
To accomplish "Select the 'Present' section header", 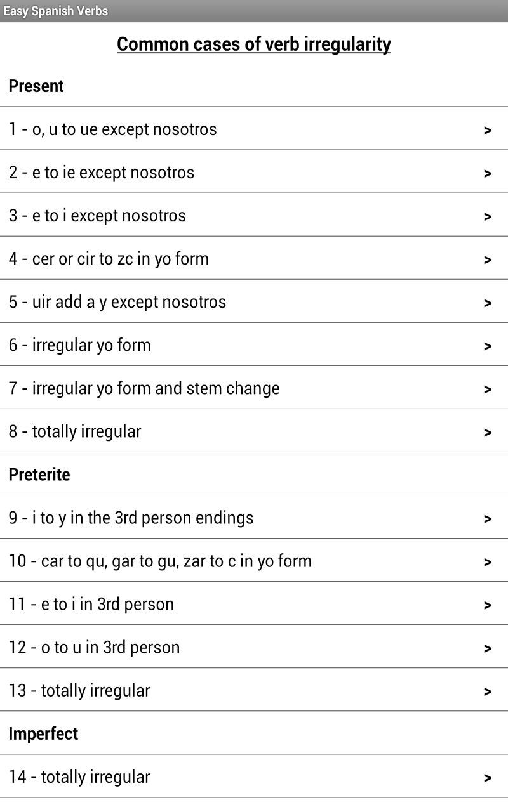I will (x=36, y=86).
